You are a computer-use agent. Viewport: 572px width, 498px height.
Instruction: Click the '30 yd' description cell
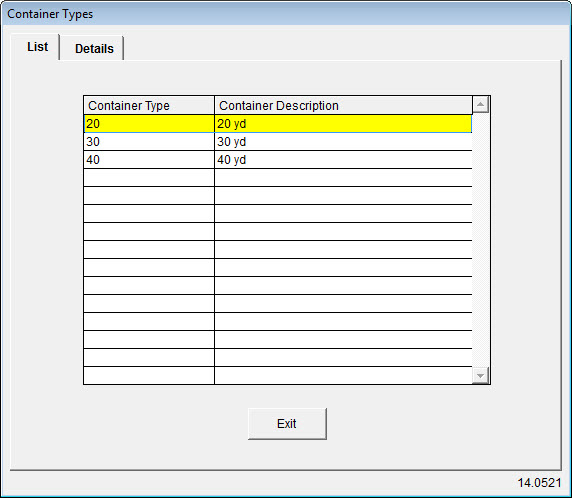[343, 142]
